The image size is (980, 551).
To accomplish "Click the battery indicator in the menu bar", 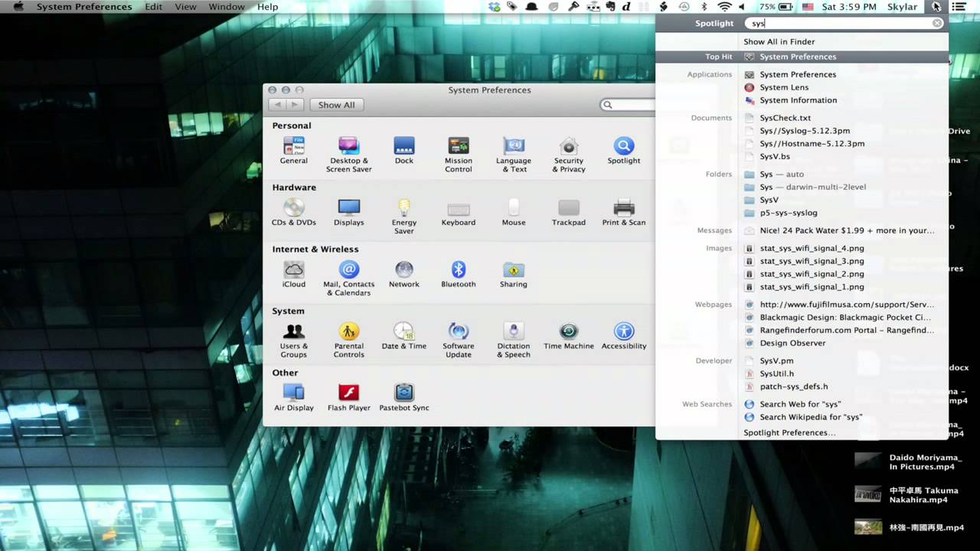I will pos(773,6).
